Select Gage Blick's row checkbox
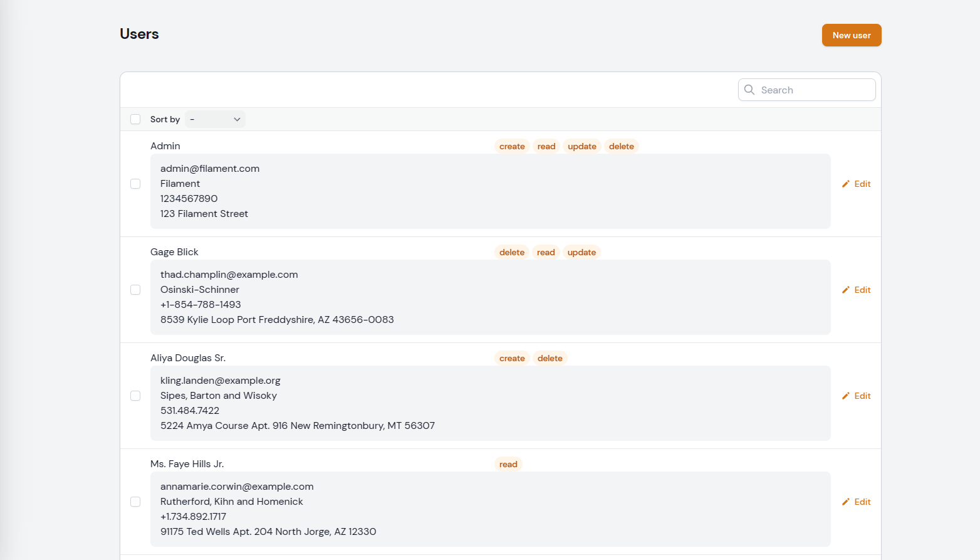The width and height of the screenshot is (980, 560). click(135, 290)
